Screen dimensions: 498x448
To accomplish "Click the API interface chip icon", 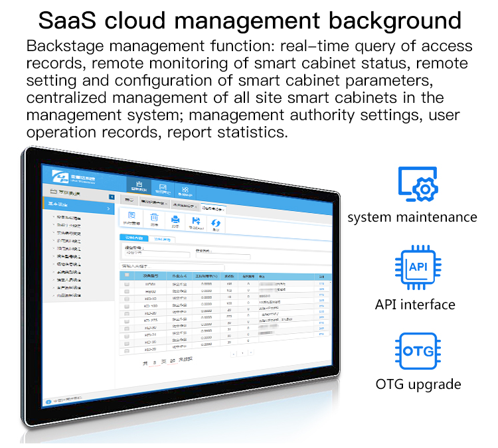I will pyautogui.click(x=418, y=267).
